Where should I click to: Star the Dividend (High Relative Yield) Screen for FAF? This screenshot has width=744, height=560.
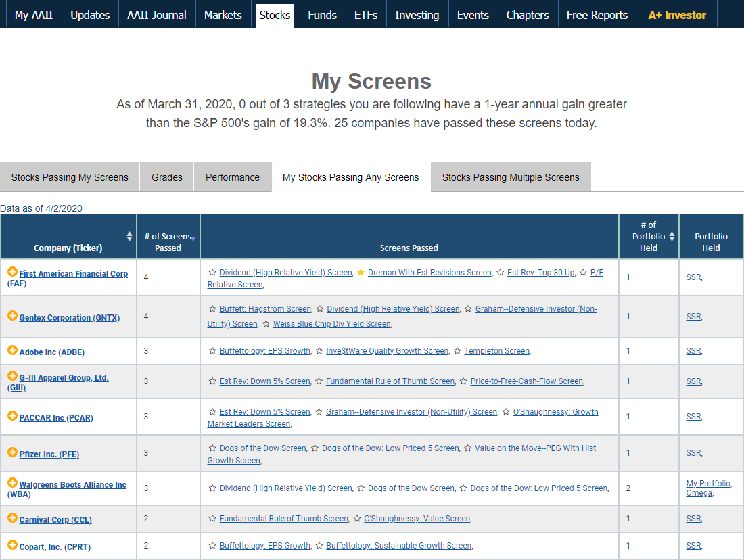pyautogui.click(x=212, y=273)
